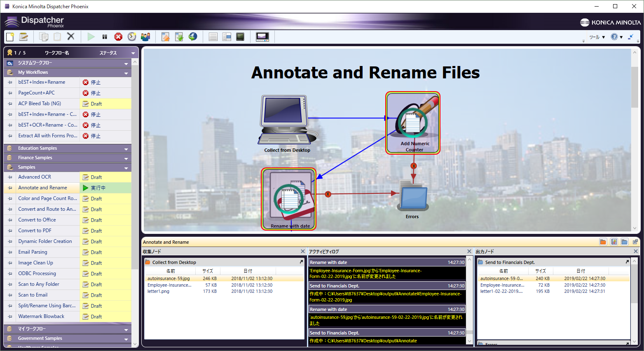Screen dimensions: 644x351
Task: Pop out the Send to Financials Dept. list
Action: coord(628,262)
